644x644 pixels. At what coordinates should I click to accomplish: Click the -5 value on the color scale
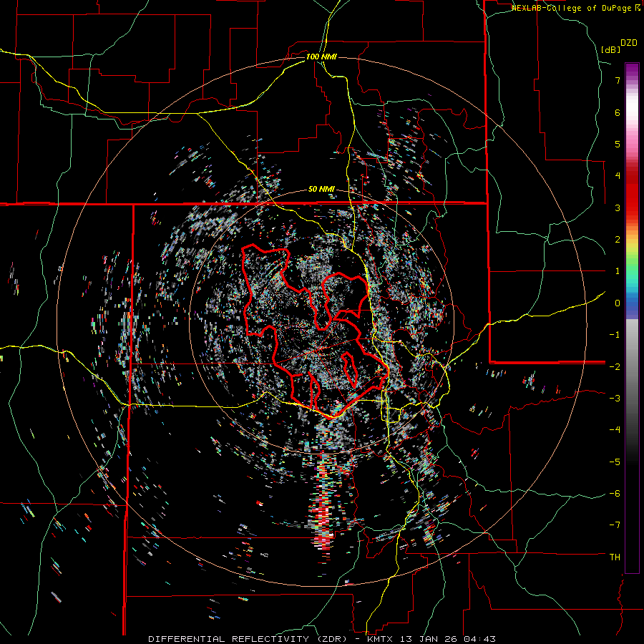[x=615, y=462]
